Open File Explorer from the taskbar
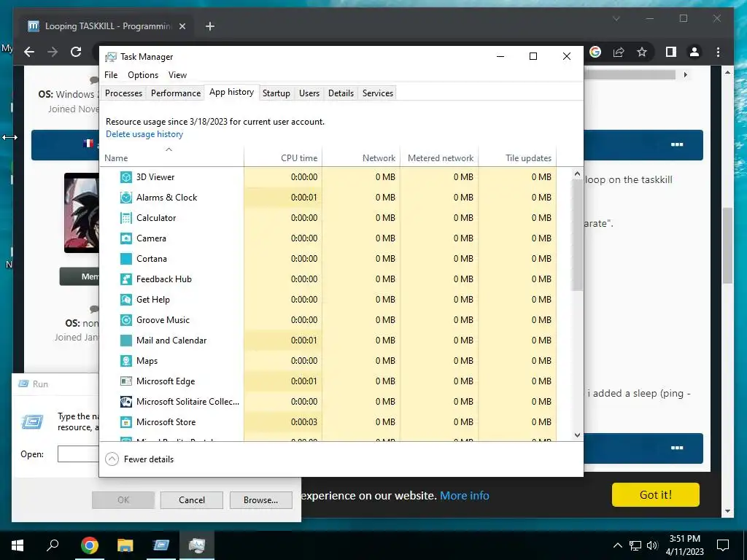The height and width of the screenshot is (560, 747). tap(125, 545)
